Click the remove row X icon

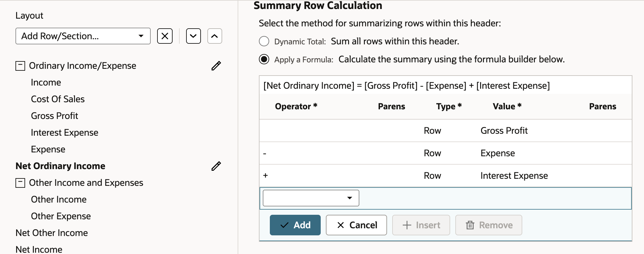coord(165,36)
